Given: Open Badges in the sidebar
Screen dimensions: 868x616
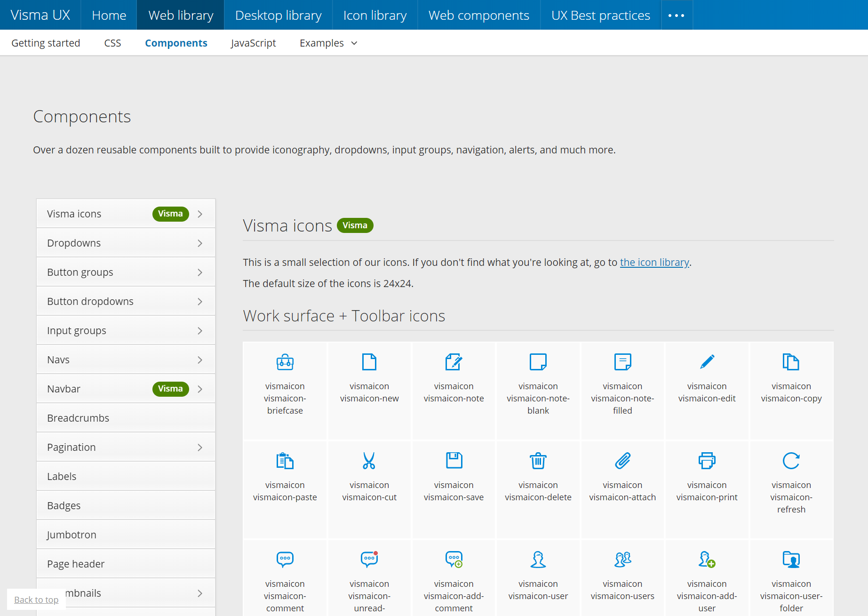Looking at the screenshot, I should [126, 505].
